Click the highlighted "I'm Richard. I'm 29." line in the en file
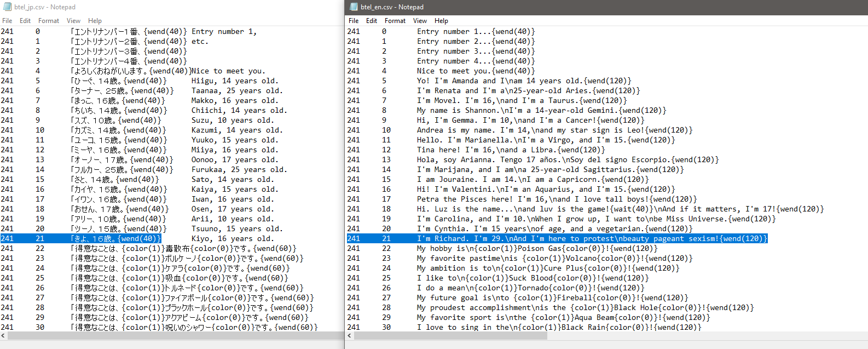Screen dimensions: 868x349 click(x=592, y=238)
